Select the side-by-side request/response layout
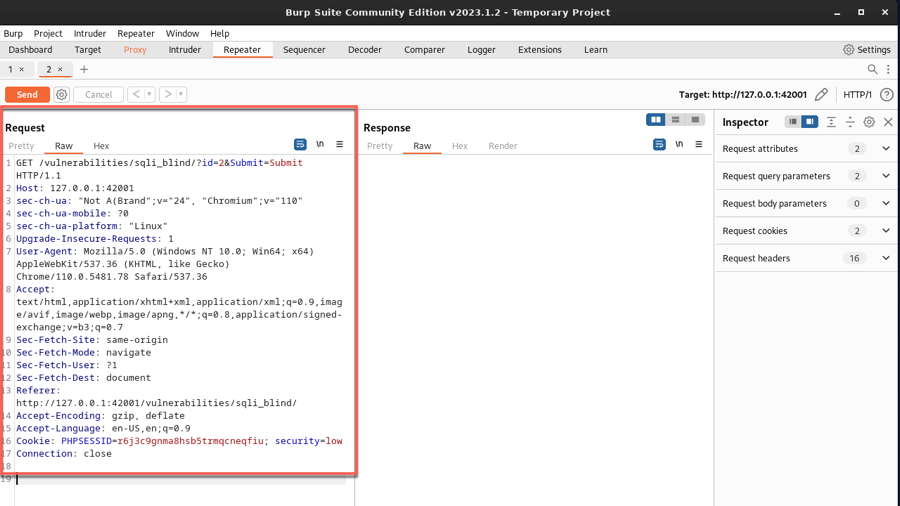This screenshot has width=900, height=506. [655, 119]
